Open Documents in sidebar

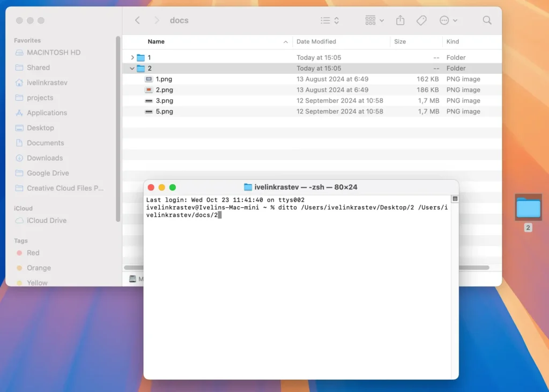46,142
